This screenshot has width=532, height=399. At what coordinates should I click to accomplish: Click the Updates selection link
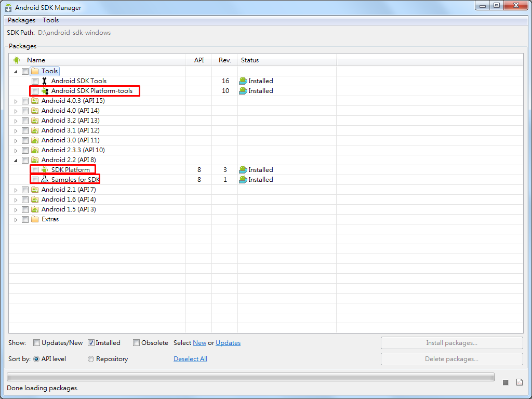coord(228,343)
